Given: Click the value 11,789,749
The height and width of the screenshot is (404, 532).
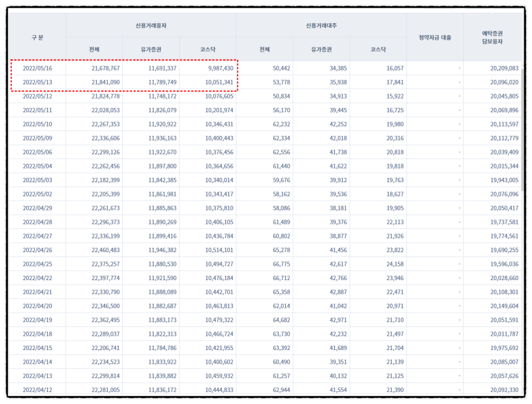Looking at the screenshot, I should [x=162, y=82].
